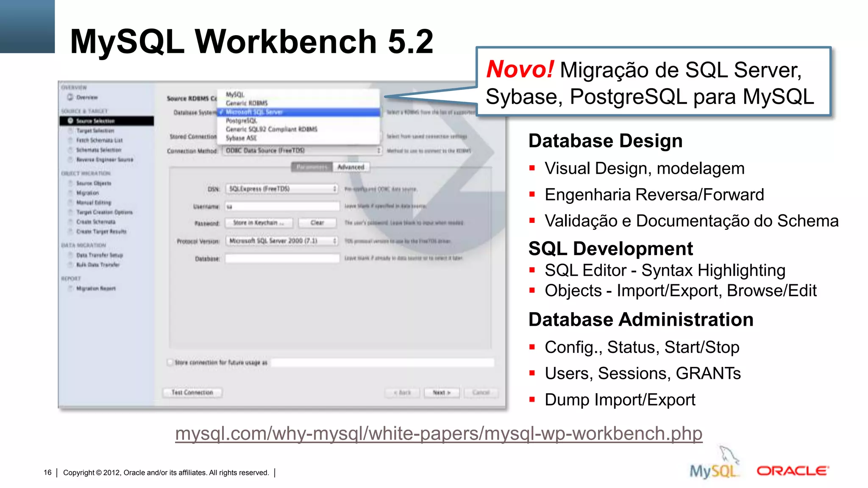Open the Manual Editing step
This screenshot has height=488, width=868.
93,203
